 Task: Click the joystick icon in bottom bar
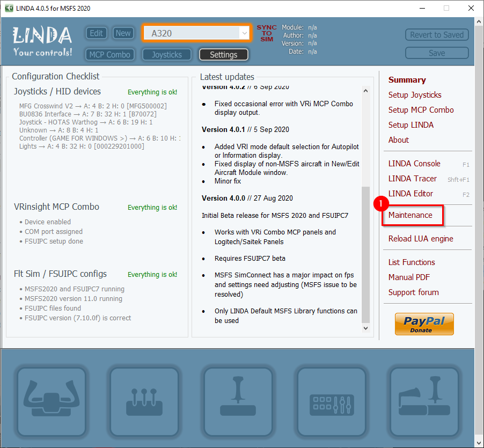(x=238, y=401)
